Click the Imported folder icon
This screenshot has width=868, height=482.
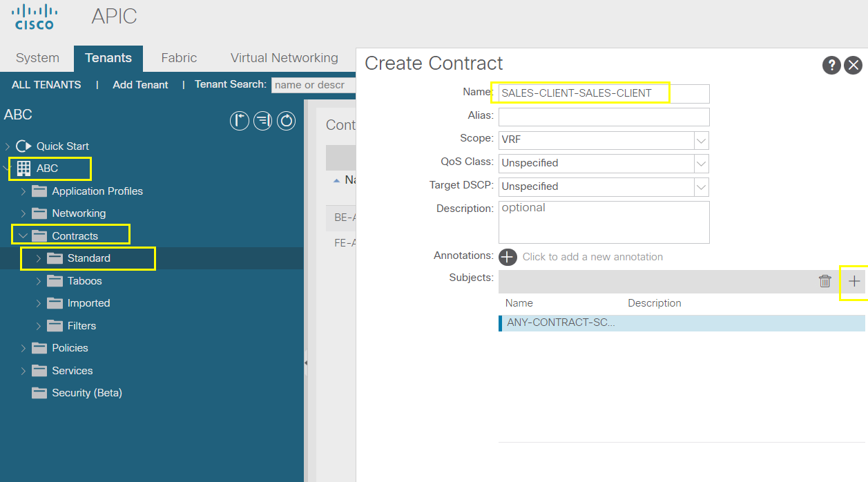point(55,302)
